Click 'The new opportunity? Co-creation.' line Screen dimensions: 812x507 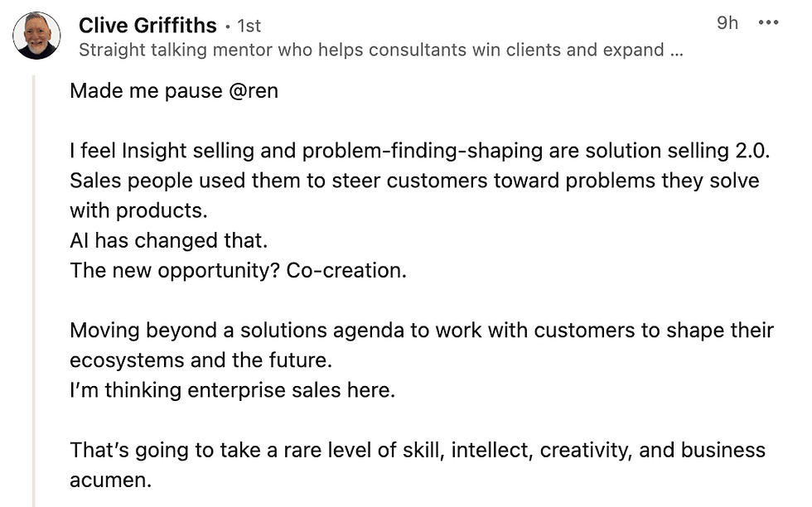[239, 270]
